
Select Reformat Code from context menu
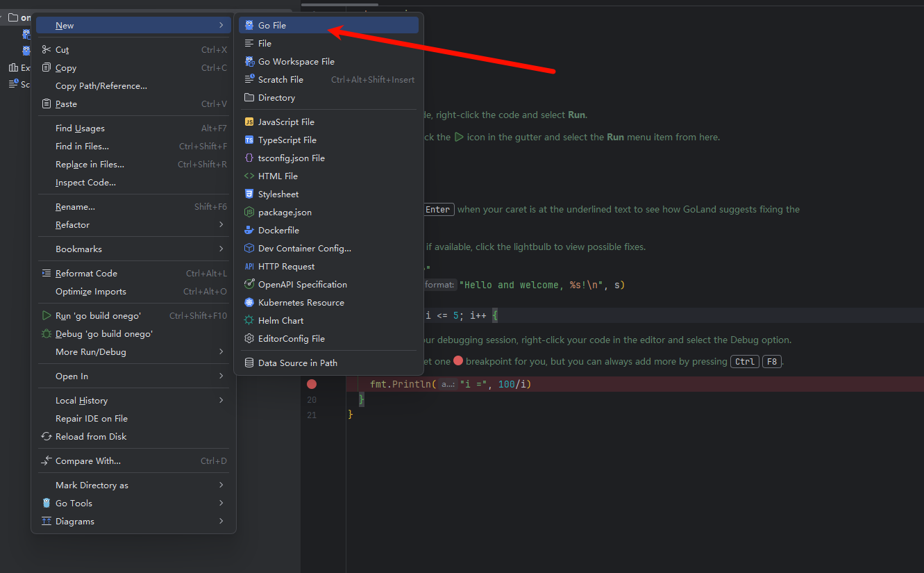pyautogui.click(x=87, y=273)
